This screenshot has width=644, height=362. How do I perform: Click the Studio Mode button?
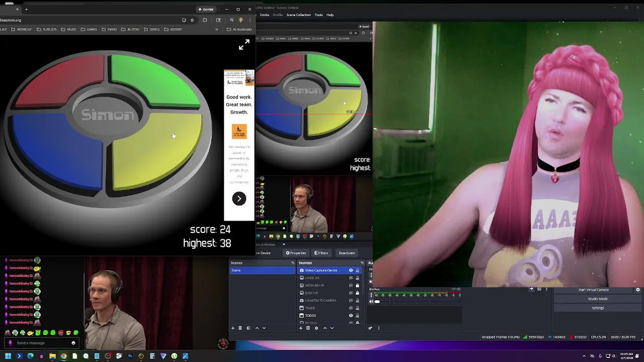point(598,299)
